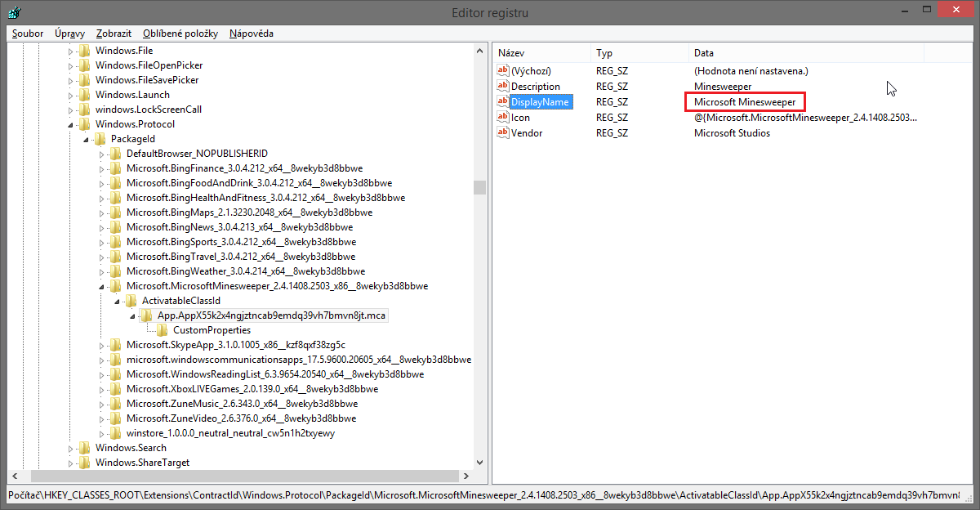Open the Soubor menu
Screen dimensions: 980x510
28,34
